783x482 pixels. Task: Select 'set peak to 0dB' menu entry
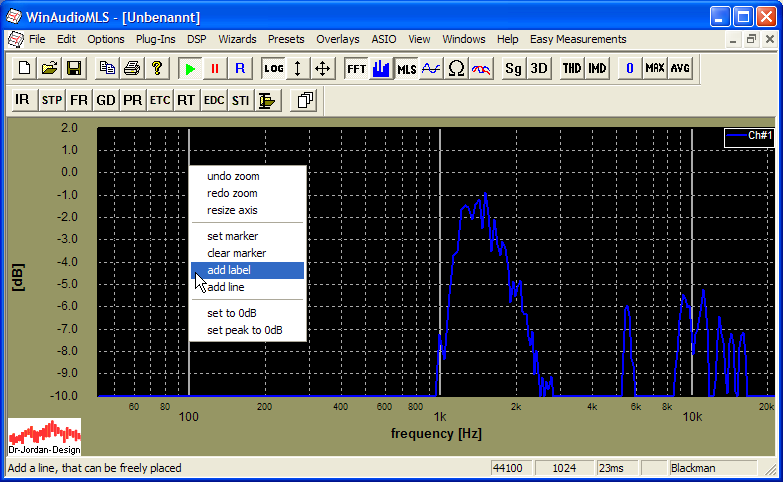tap(244, 330)
